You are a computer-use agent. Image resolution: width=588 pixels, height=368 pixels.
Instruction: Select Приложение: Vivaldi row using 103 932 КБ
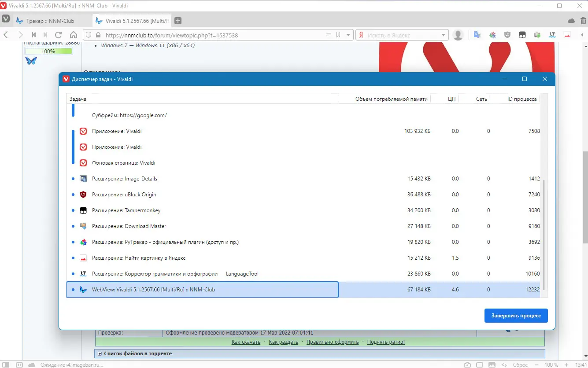[x=303, y=131]
